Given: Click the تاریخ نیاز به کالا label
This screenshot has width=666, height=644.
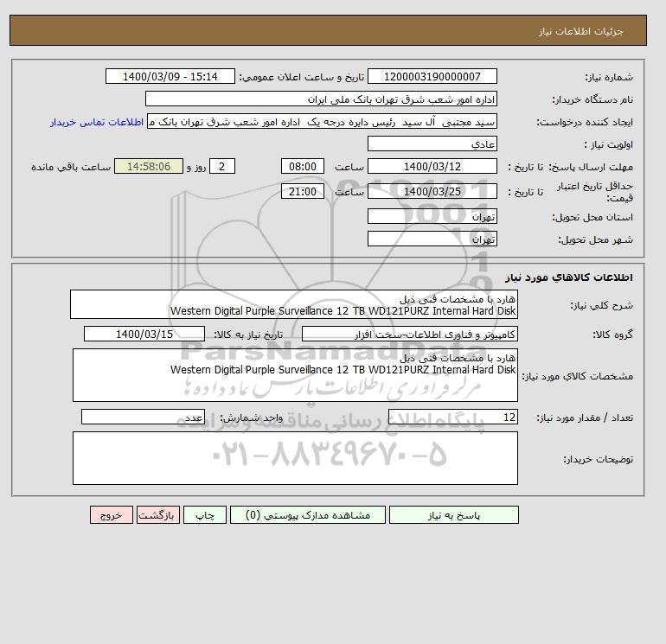Looking at the screenshot, I should tap(248, 335).
